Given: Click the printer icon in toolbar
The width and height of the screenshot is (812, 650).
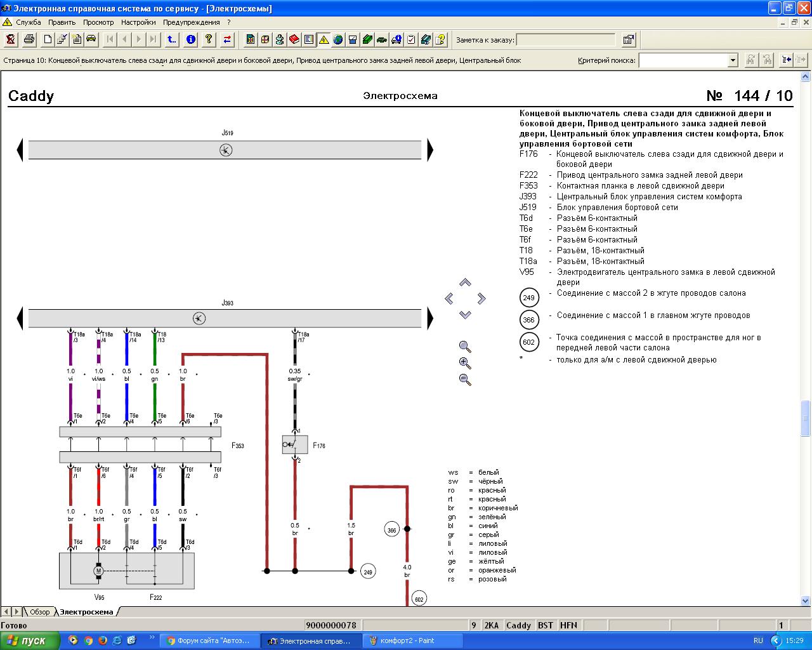Looking at the screenshot, I should [x=29, y=39].
